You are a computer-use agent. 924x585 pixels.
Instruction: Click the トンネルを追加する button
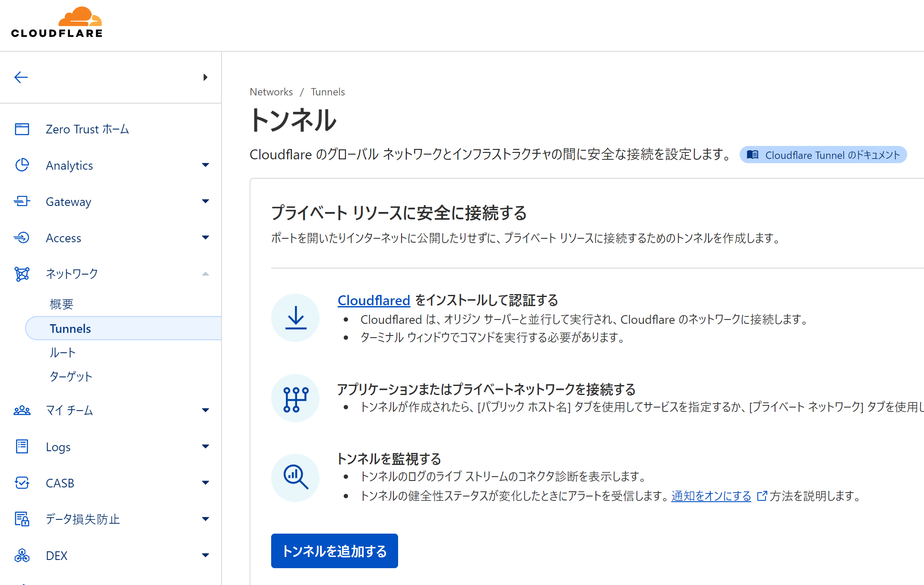click(334, 551)
